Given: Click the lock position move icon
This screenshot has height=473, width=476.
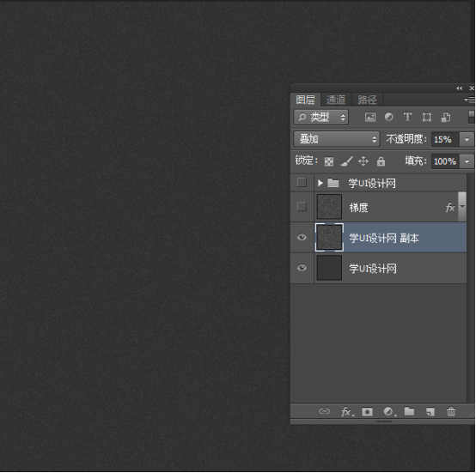Looking at the screenshot, I should [x=363, y=161].
